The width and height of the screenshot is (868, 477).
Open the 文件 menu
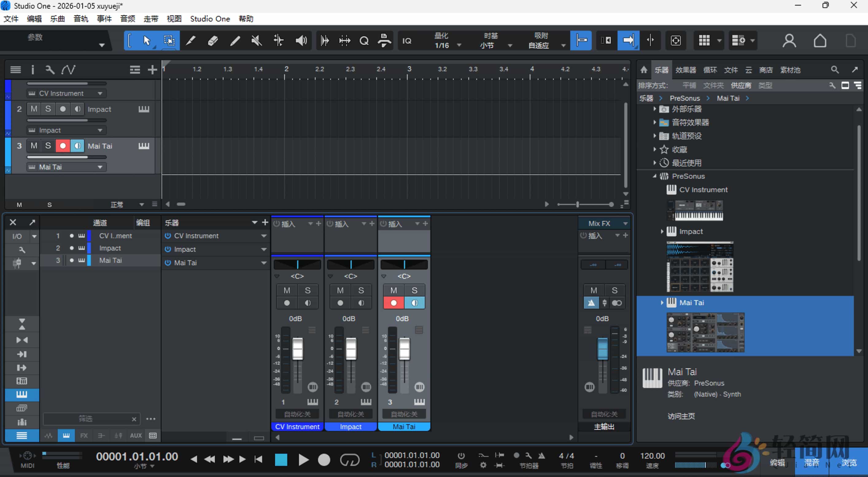click(x=10, y=19)
